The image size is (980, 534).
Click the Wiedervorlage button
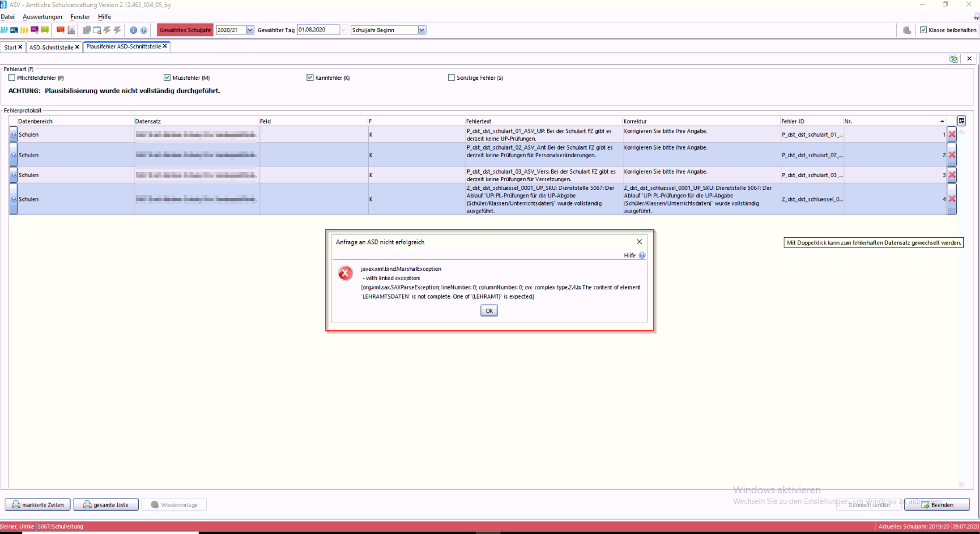click(x=174, y=505)
